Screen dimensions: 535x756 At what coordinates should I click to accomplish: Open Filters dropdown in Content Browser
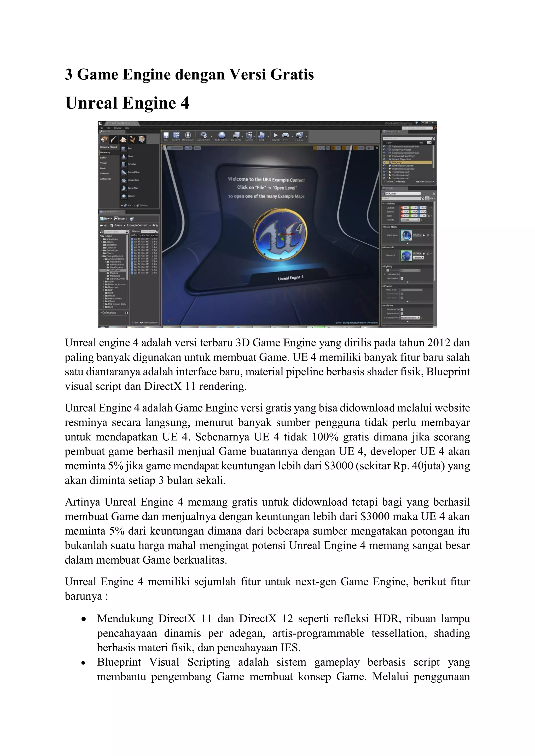pyautogui.click(x=135, y=232)
